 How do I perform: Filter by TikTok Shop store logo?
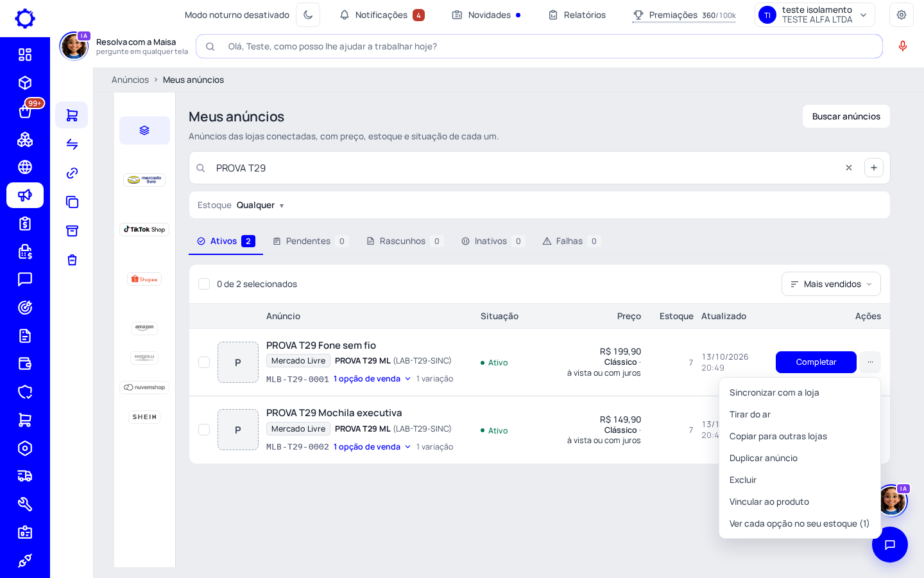(x=144, y=229)
